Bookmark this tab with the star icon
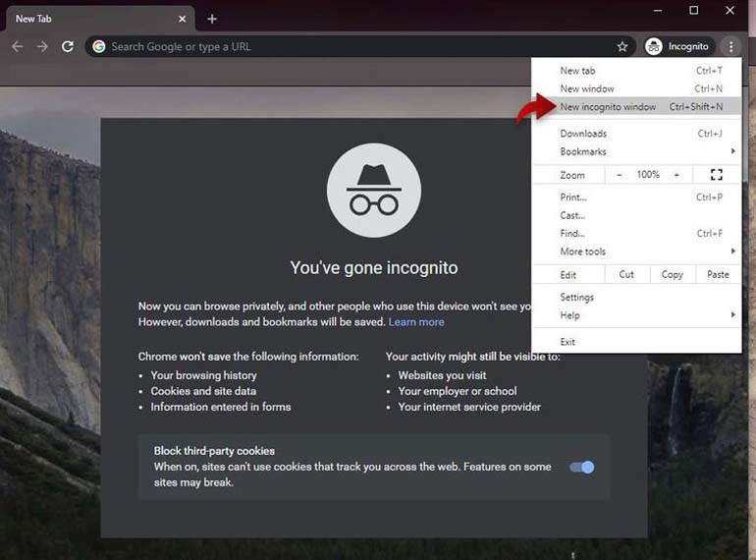This screenshot has height=560, width=756. point(621,46)
